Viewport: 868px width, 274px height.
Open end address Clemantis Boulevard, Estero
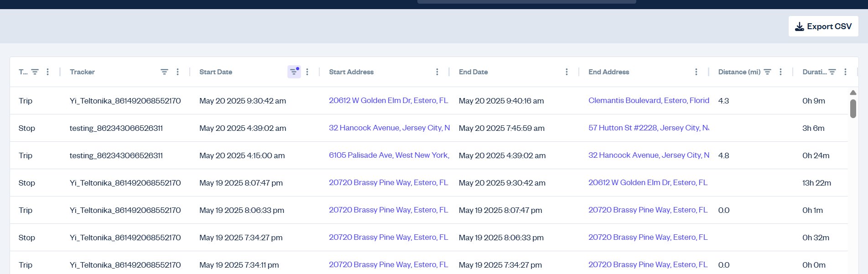click(649, 100)
